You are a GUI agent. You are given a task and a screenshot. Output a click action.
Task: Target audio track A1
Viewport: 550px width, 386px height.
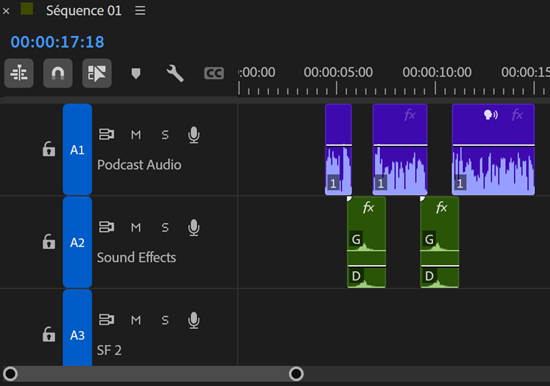point(78,149)
